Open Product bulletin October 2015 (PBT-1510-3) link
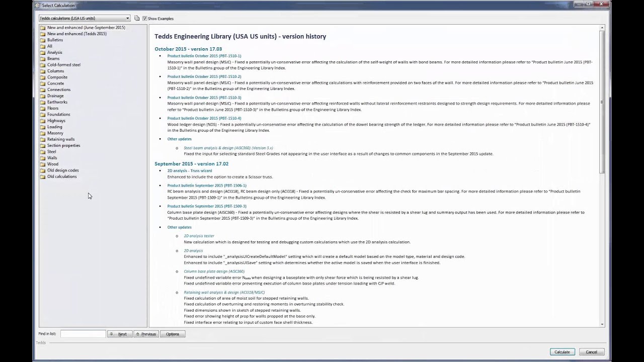Image resolution: width=644 pixels, height=362 pixels. 204,98
